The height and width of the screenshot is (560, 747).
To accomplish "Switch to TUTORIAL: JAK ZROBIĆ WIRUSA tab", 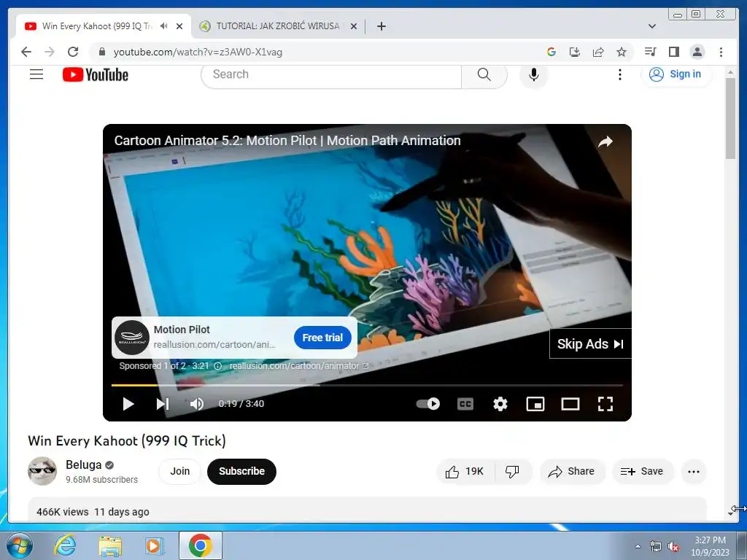I will tap(278, 26).
